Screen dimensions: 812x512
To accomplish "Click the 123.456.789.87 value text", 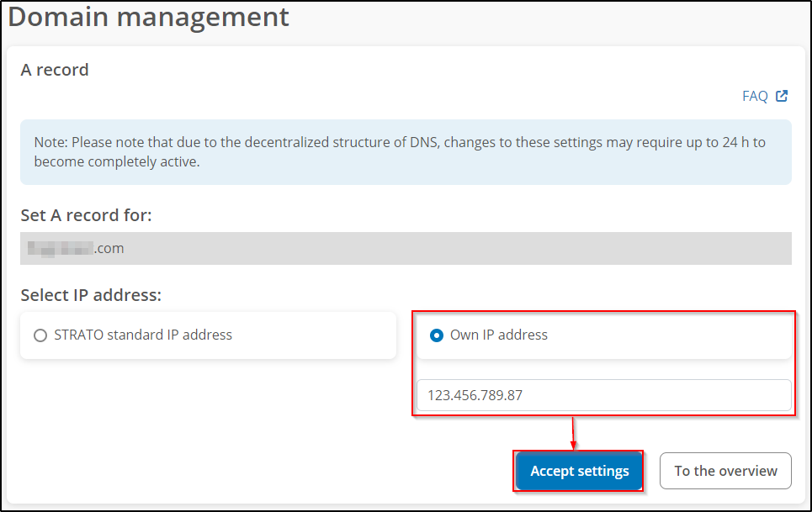I will coord(475,395).
